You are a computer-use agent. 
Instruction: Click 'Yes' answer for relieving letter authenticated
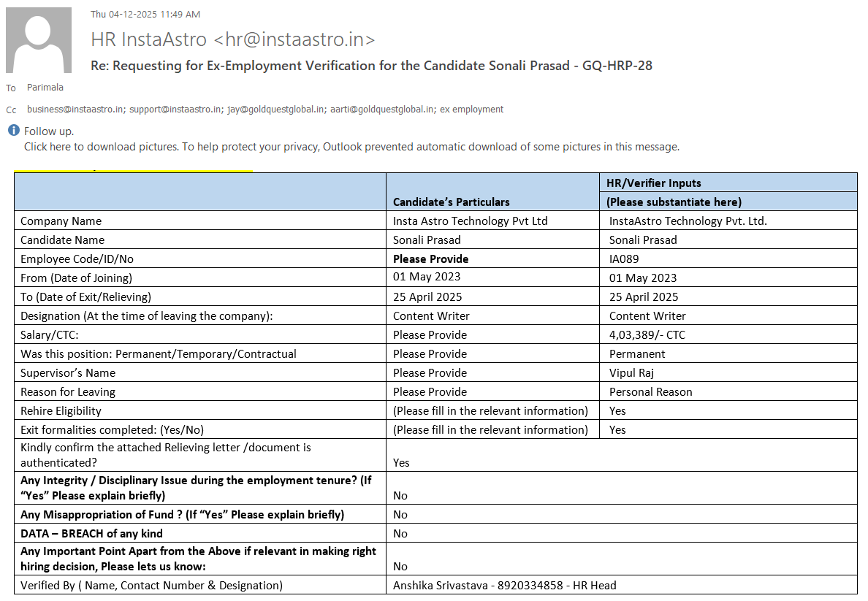pyautogui.click(x=401, y=463)
